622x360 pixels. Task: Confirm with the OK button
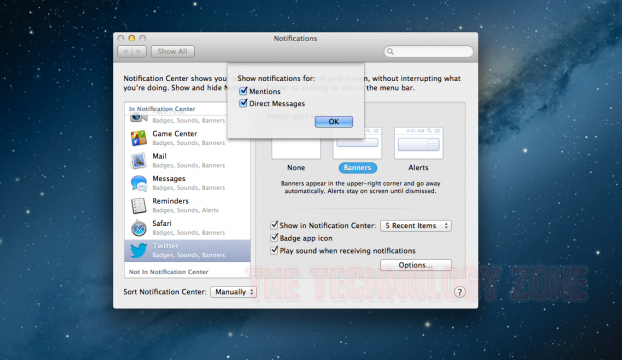(x=334, y=122)
